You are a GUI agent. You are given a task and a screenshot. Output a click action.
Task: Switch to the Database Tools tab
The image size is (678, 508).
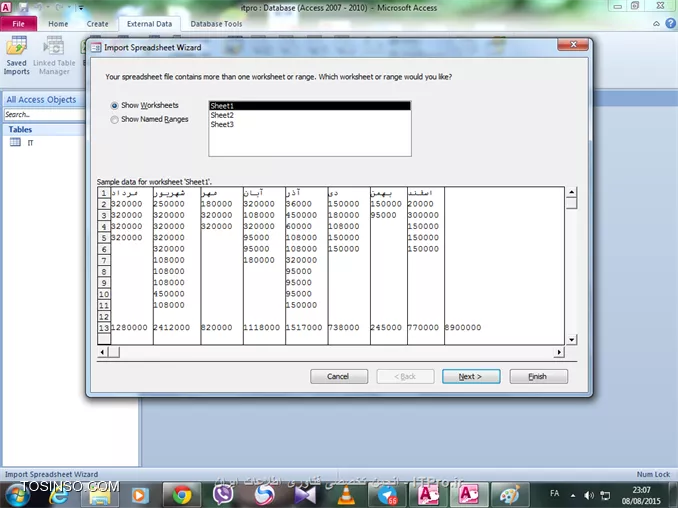coord(216,23)
